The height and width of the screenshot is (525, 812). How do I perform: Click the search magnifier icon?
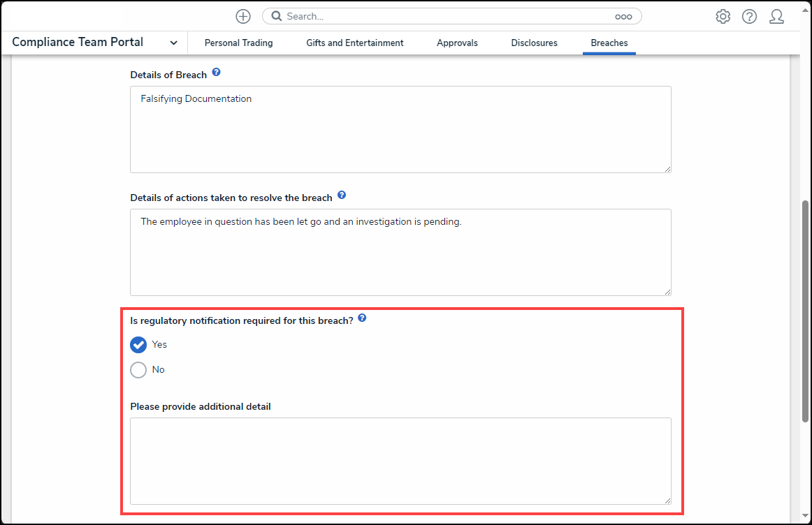(x=277, y=16)
